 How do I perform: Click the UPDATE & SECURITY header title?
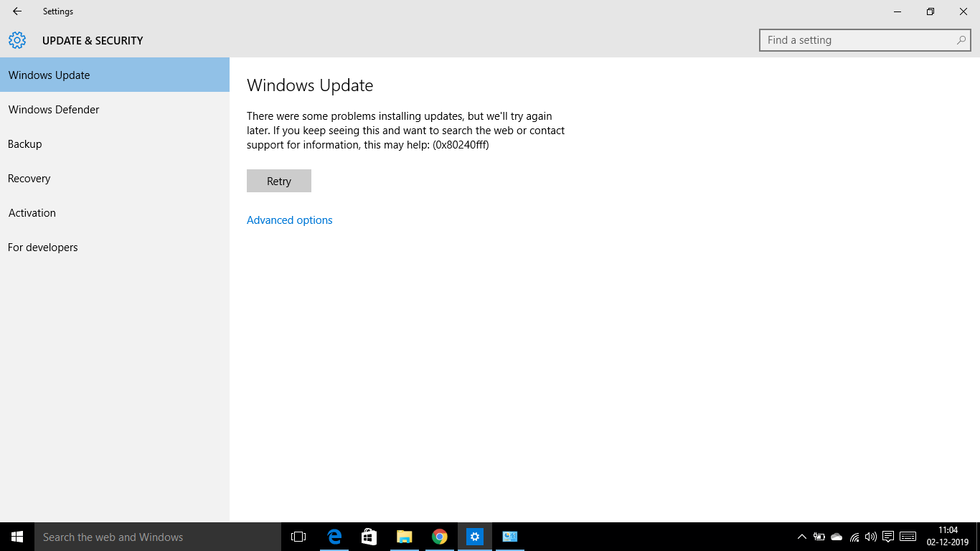point(93,41)
